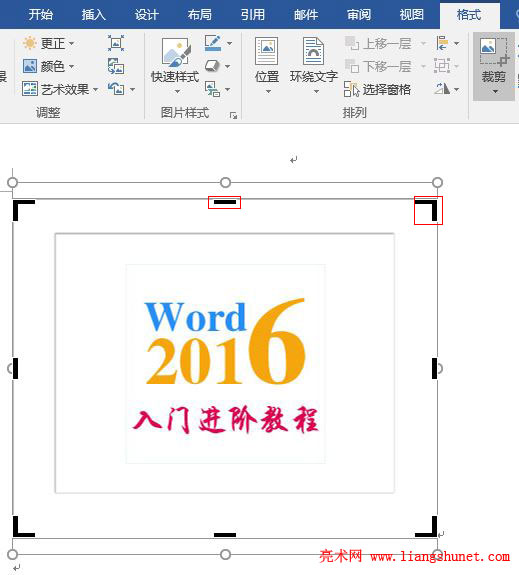519x575 pixels.
Task: Expand the picture border dropdown arrow
Action: [x=229, y=43]
